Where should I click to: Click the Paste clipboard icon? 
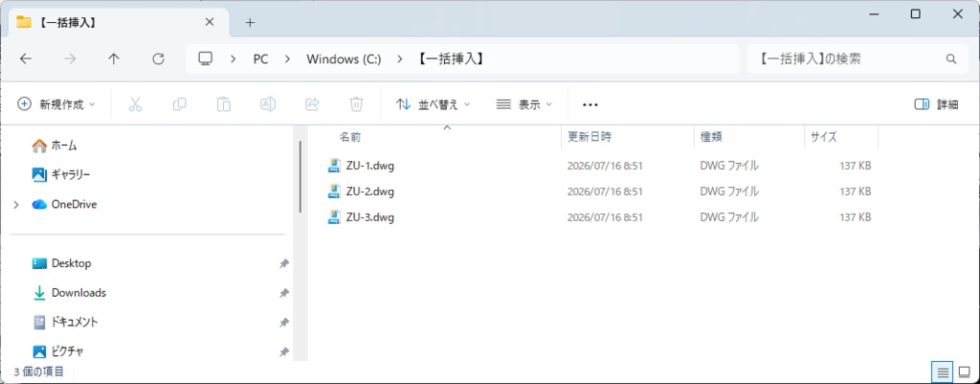point(224,104)
